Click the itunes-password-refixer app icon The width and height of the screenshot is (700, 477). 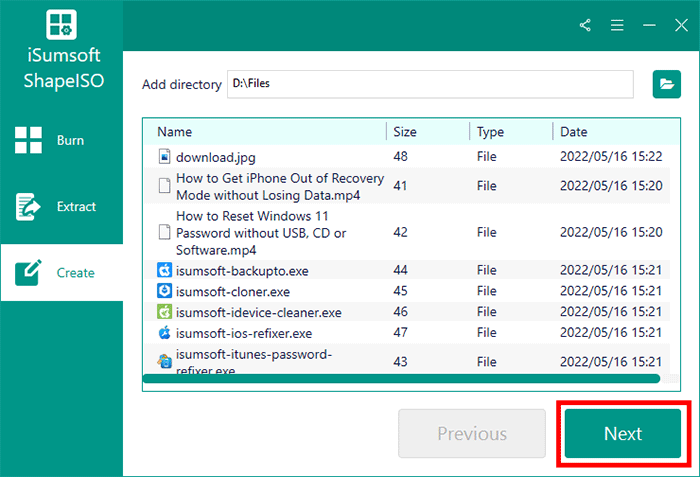click(x=164, y=361)
